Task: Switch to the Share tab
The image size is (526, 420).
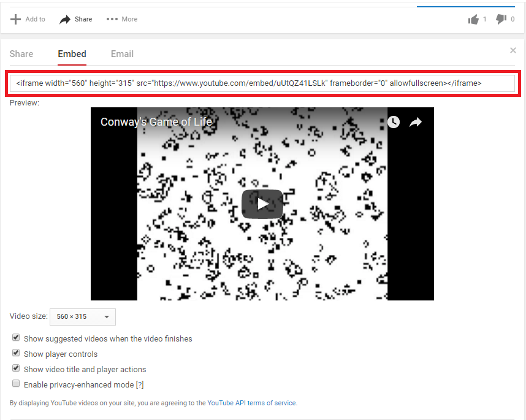Action: [21, 54]
